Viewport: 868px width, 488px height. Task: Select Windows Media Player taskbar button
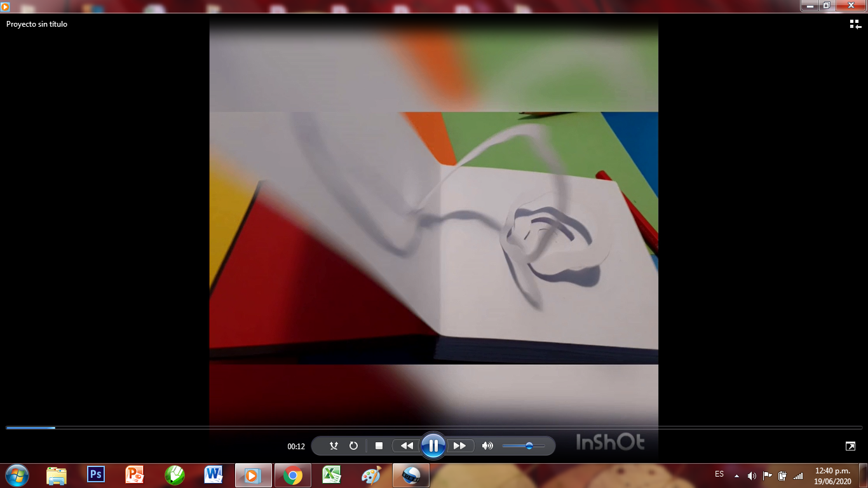point(254,475)
